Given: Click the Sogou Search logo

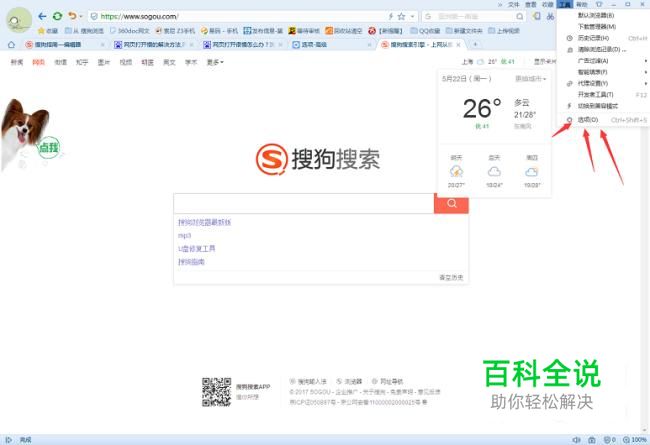Looking at the screenshot, I should (318, 159).
